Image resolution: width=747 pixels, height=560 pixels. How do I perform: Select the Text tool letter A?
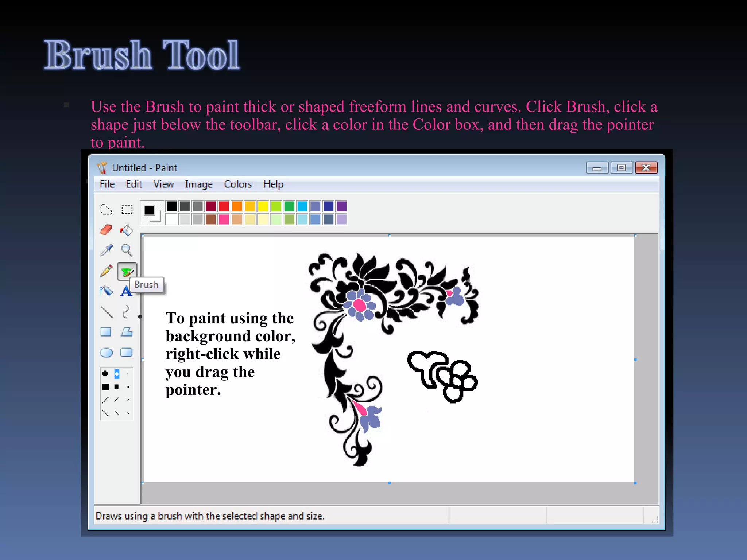tap(126, 292)
